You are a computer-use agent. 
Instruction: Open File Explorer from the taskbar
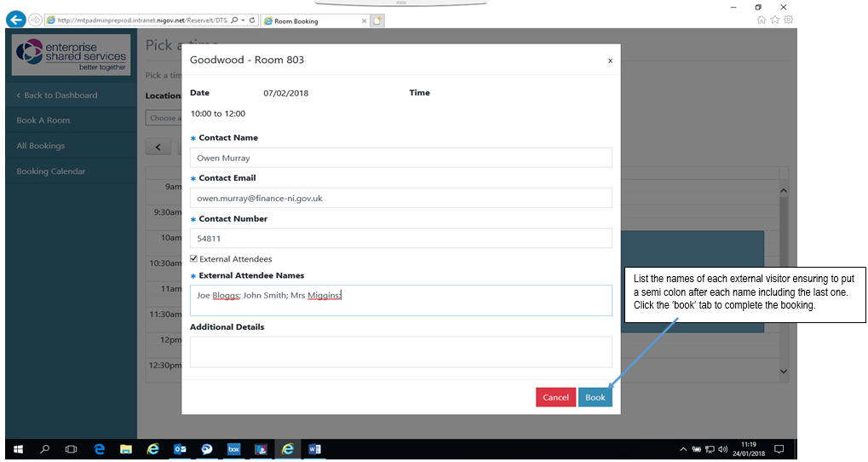pyautogui.click(x=125, y=449)
